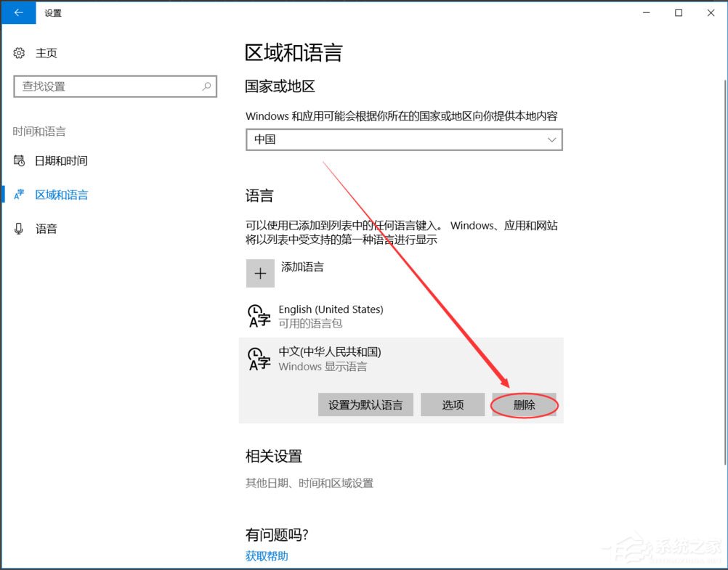The image size is (728, 570).
Task: Open the 选项 button for 中文
Action: pyautogui.click(x=453, y=404)
